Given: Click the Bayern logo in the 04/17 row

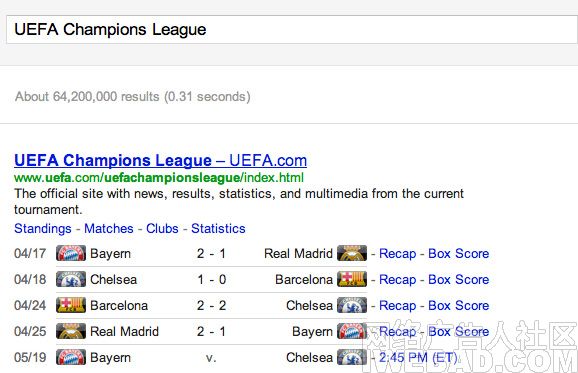Looking at the screenshot, I should click(x=71, y=253).
